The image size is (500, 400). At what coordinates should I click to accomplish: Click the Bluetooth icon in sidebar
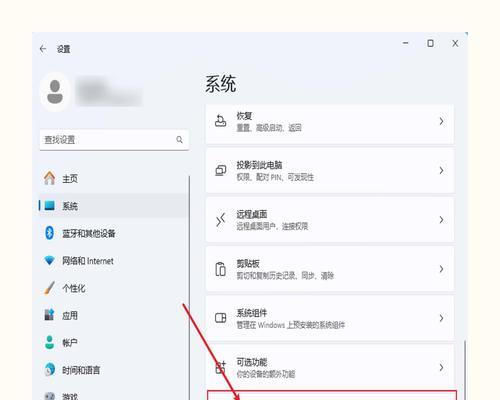50,233
